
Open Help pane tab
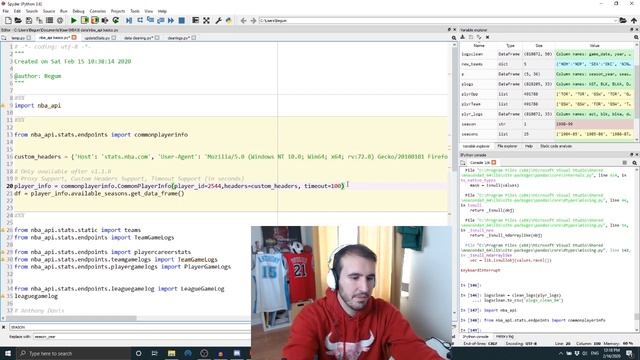coord(529,146)
